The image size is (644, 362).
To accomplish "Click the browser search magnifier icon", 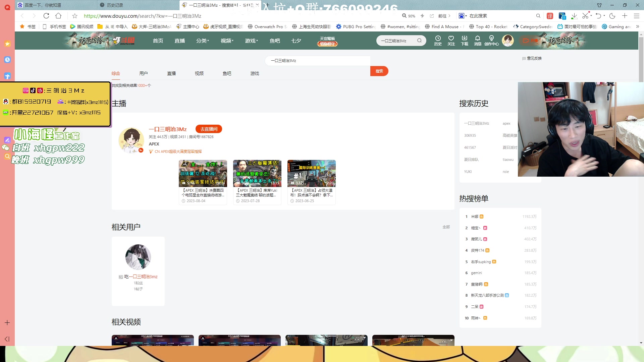I will click(x=538, y=16).
